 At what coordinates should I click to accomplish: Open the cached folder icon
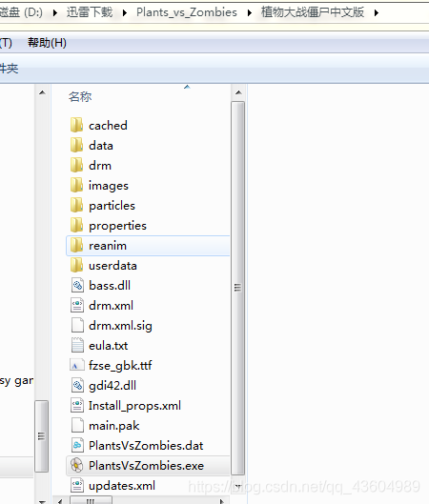76,125
